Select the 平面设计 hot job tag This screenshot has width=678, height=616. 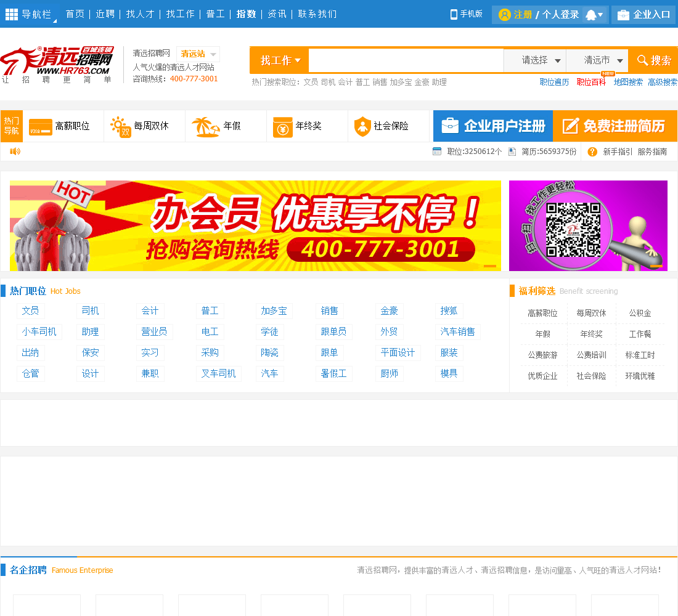point(398,352)
